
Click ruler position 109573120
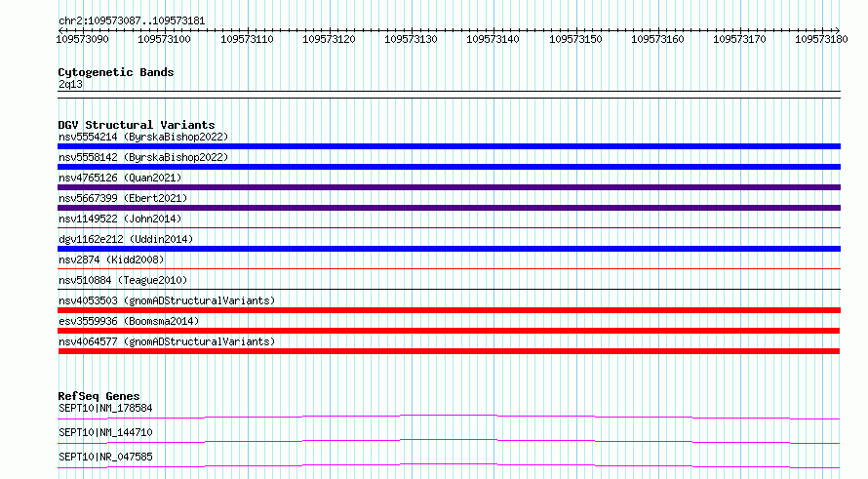329,39
